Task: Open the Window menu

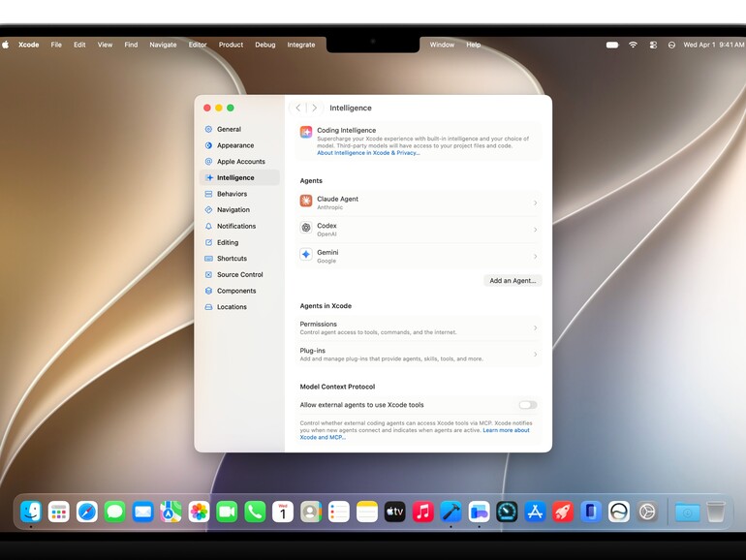Action: click(442, 45)
